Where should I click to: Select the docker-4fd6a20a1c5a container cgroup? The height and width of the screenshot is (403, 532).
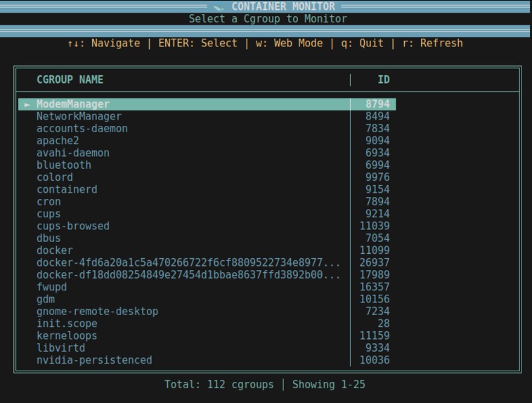(x=188, y=263)
